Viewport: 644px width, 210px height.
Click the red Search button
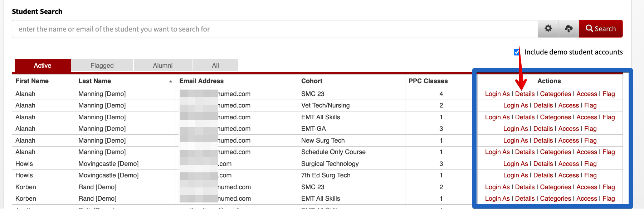click(601, 29)
